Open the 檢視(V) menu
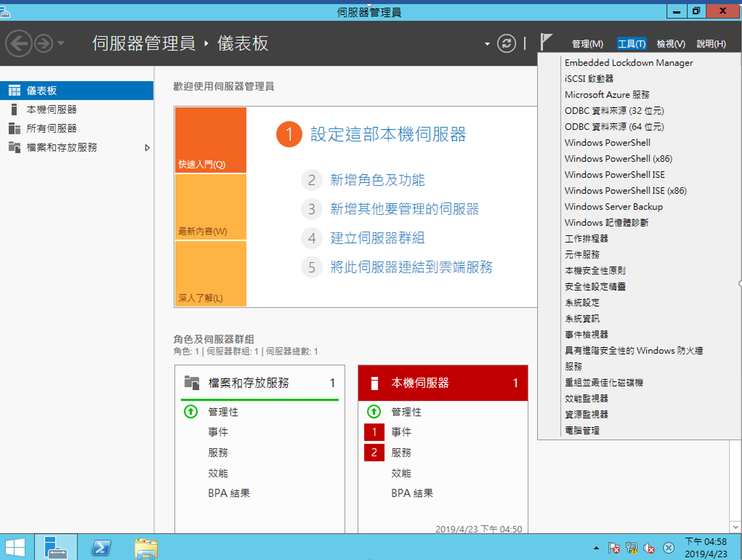The image size is (742, 560). point(671,44)
